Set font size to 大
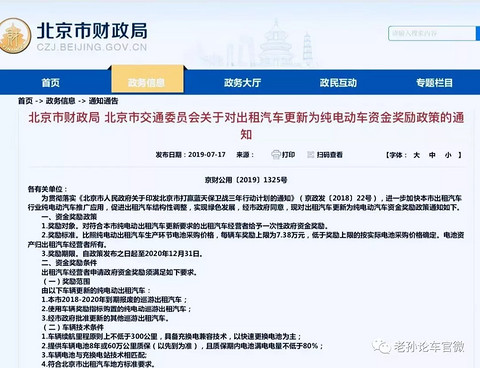Viewport: 480px width, 368px height. tap(416, 155)
